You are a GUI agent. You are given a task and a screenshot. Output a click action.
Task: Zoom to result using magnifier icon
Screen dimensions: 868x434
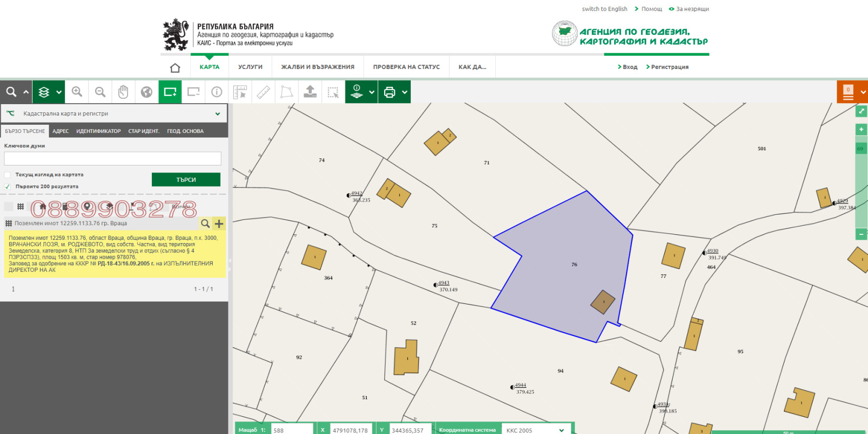(x=205, y=224)
